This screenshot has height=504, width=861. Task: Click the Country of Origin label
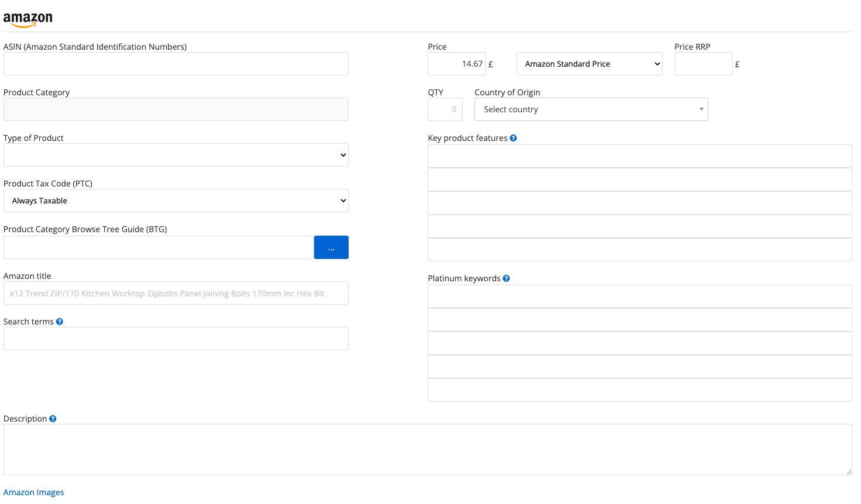507,92
